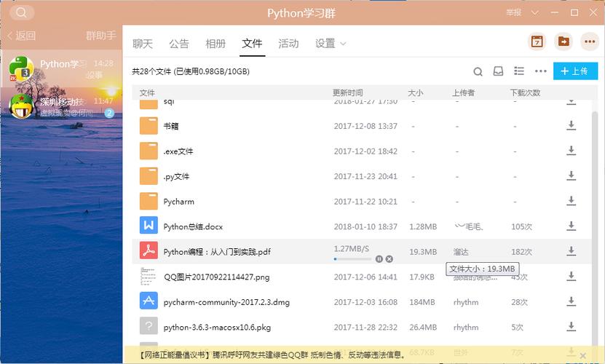
Task: Open the QQ图片 png thumbnail
Action: [x=149, y=276]
